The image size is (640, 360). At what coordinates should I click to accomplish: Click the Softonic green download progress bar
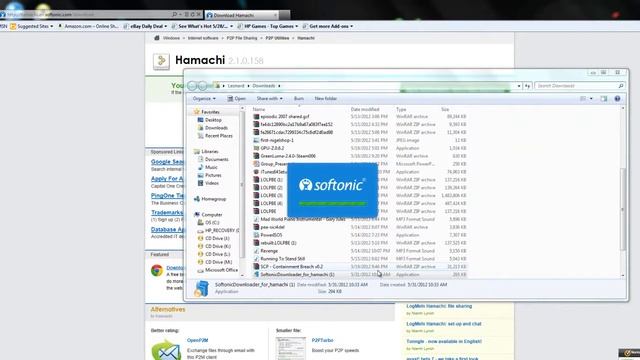332,203
